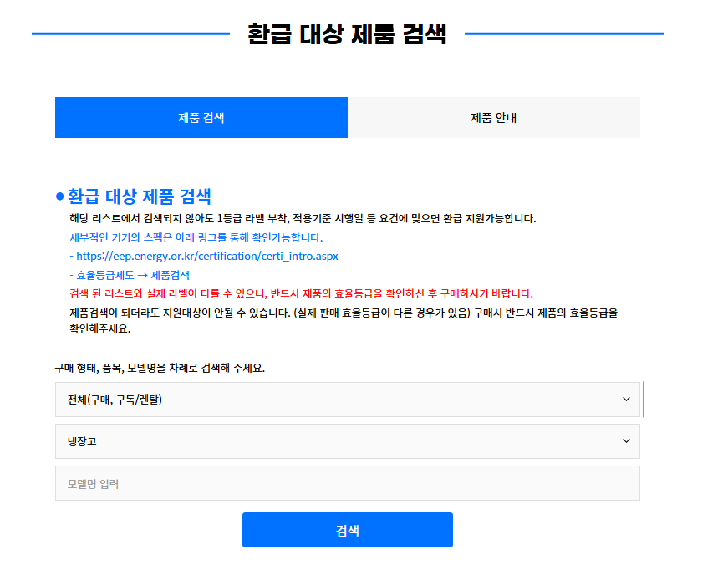This screenshot has height=565, width=728.
Task: Click the 검색 search button
Action: pos(347,529)
